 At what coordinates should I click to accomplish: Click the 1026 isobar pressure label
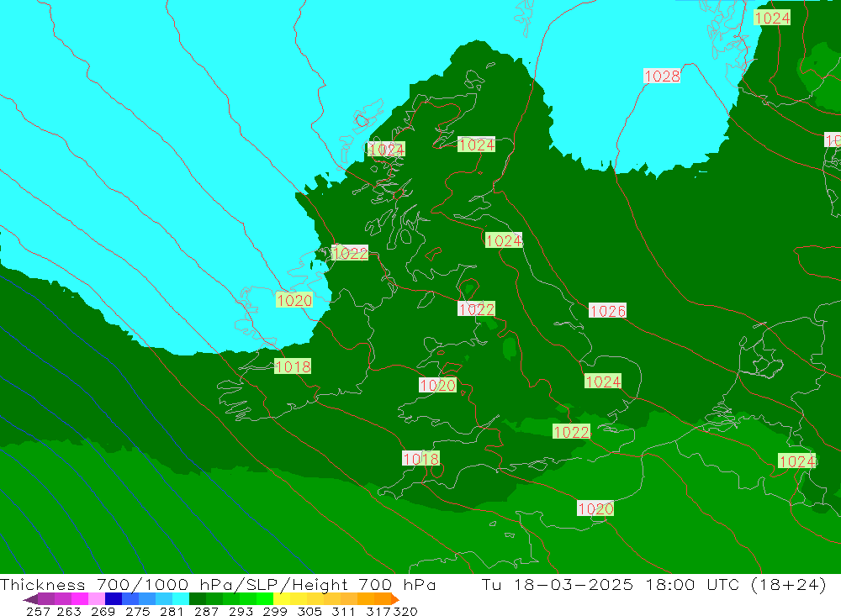tap(608, 310)
